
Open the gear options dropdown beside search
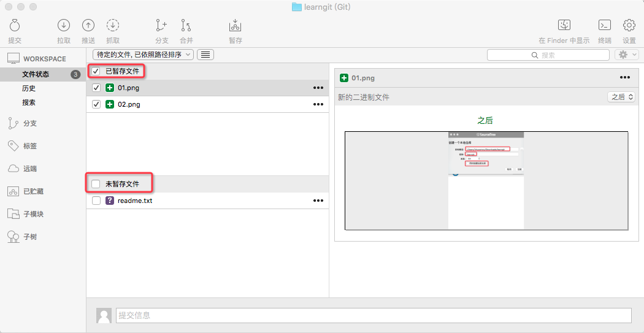point(626,55)
